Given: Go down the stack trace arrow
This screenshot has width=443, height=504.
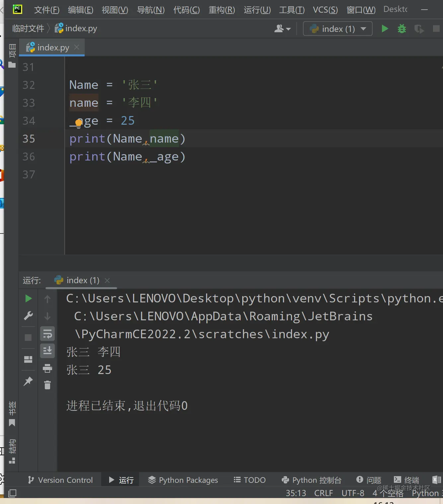Looking at the screenshot, I should pyautogui.click(x=47, y=316).
